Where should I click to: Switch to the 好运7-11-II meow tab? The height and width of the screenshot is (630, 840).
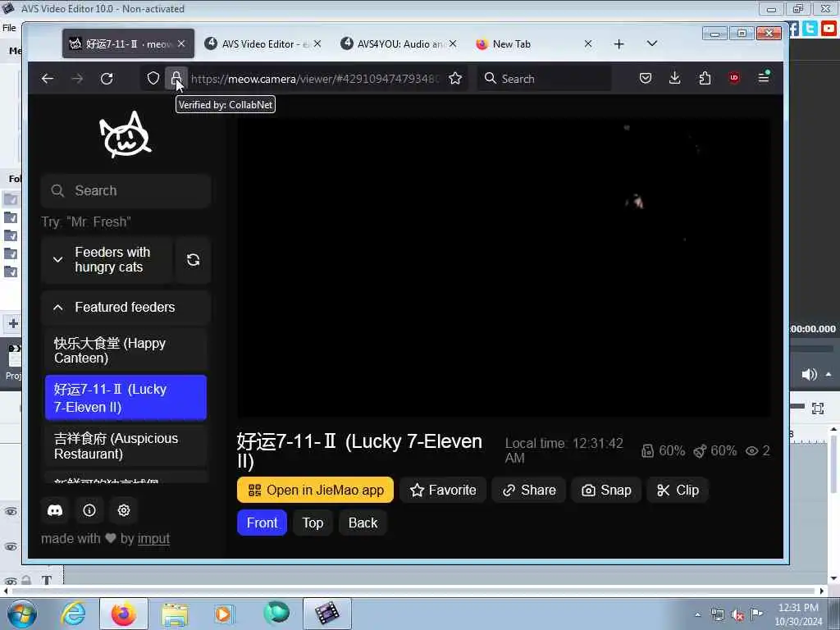coord(128,44)
